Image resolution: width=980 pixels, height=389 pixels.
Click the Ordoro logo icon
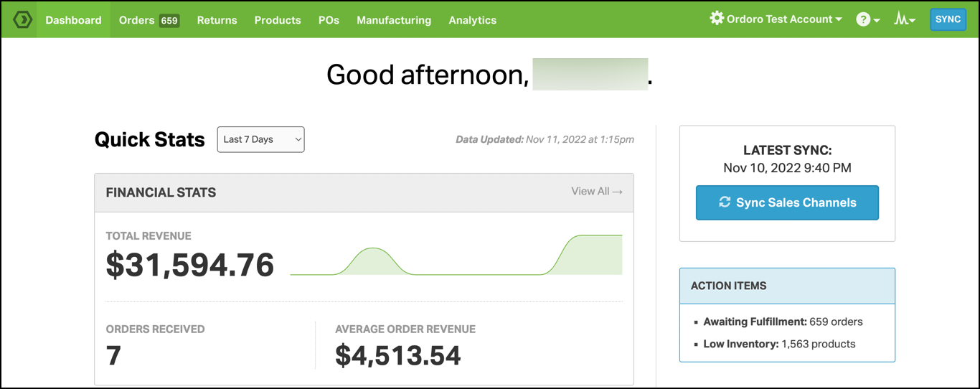coord(23,19)
